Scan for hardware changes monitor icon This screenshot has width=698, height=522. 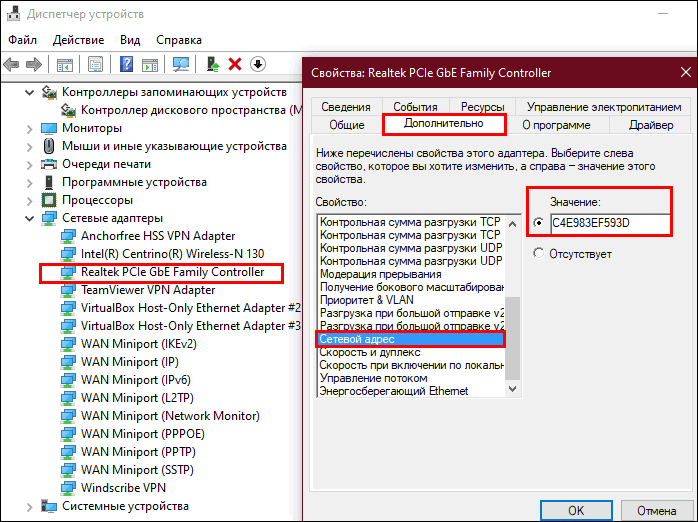(x=181, y=65)
